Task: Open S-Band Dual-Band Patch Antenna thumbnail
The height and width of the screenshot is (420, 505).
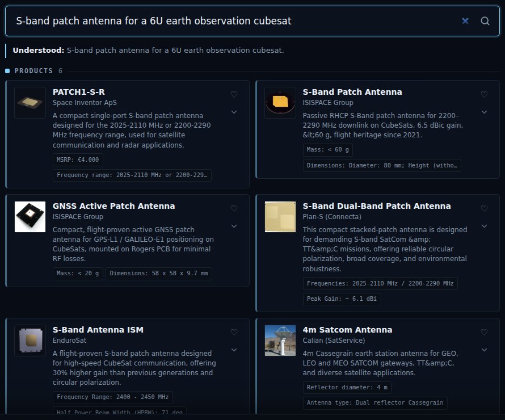Action: pyautogui.click(x=280, y=217)
